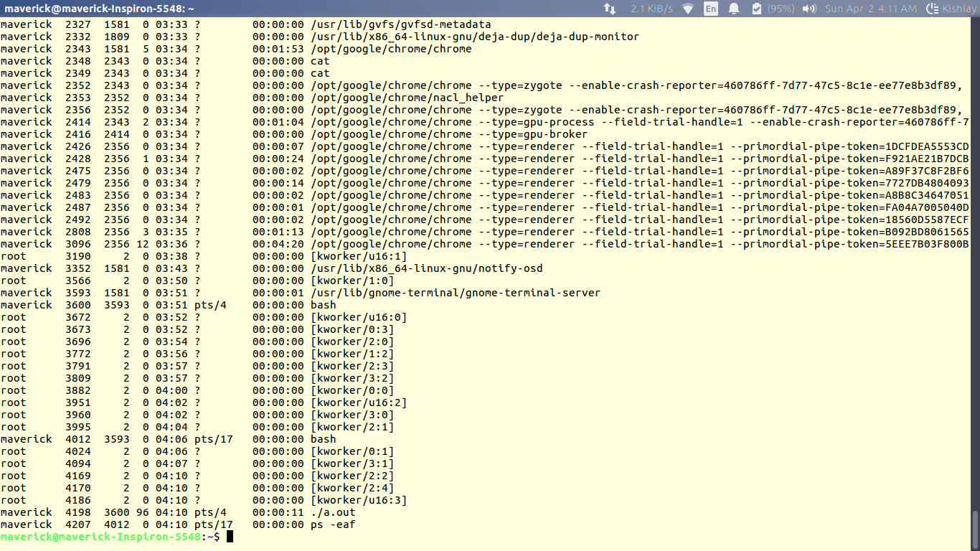Click the /usr/lib/gvfs/gvfsd-metadata path
980x551 pixels.
(401, 24)
